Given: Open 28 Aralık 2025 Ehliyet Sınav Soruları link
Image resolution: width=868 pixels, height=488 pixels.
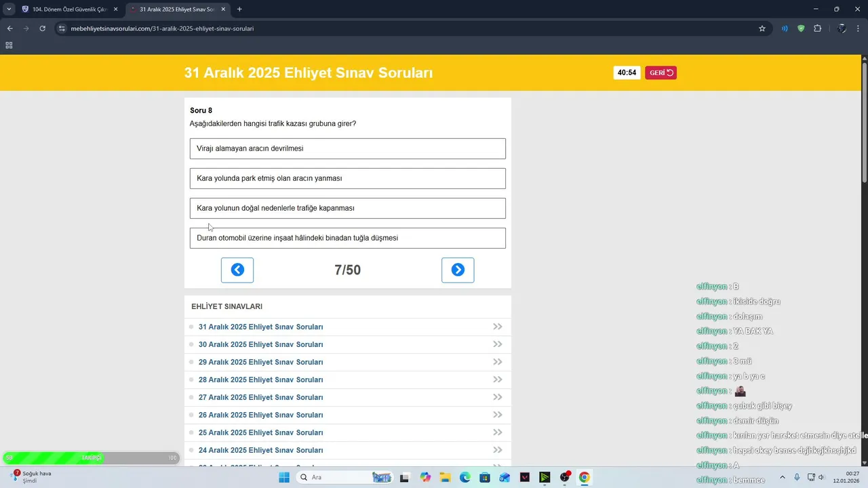Looking at the screenshot, I should pyautogui.click(x=260, y=380).
